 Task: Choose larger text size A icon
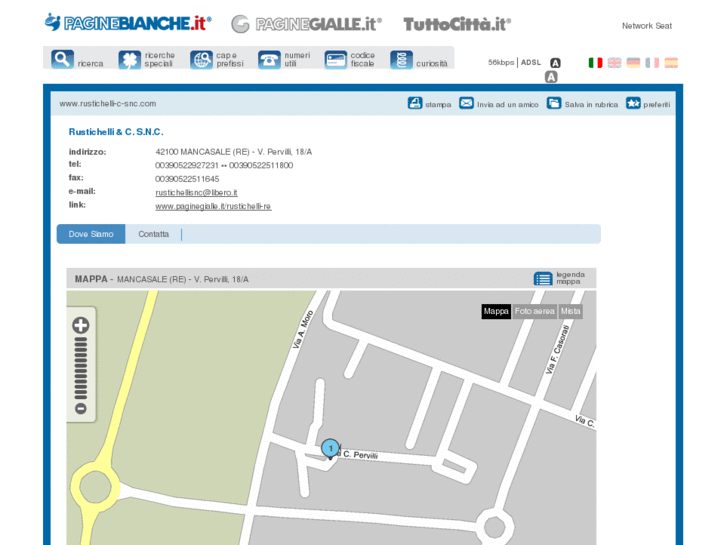pyautogui.click(x=551, y=77)
